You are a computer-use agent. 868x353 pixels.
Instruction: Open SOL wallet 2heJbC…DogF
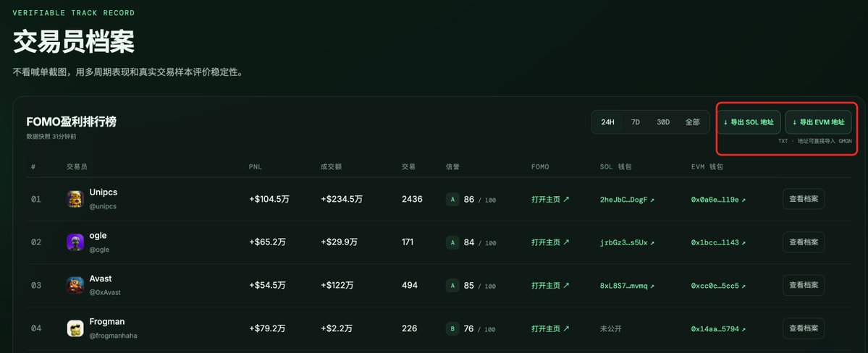pyautogui.click(x=627, y=200)
